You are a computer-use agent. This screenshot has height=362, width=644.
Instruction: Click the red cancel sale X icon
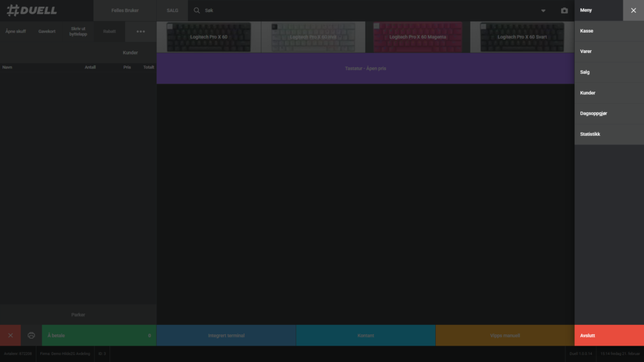[x=10, y=336]
